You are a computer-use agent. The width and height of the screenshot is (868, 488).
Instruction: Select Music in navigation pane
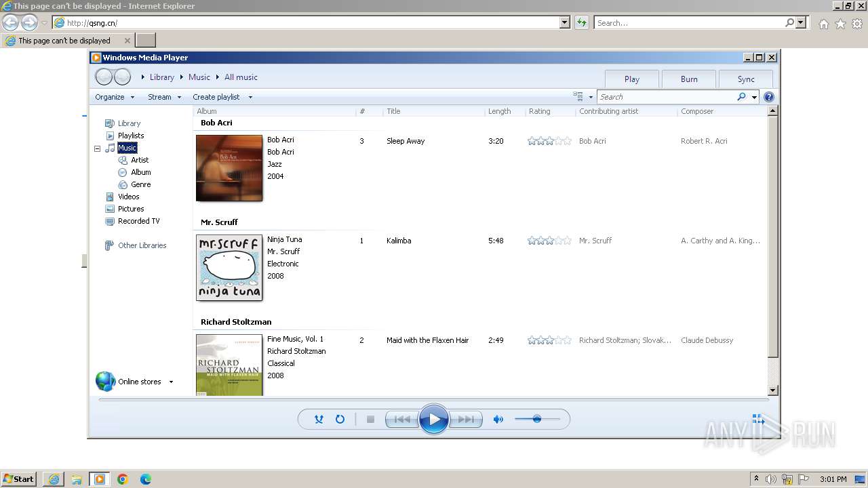pyautogui.click(x=127, y=148)
